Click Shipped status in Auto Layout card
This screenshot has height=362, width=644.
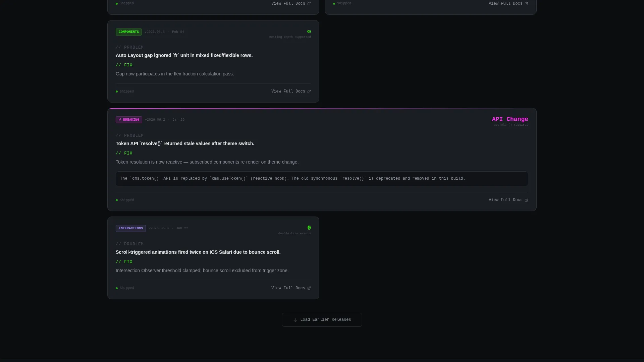[125, 92]
